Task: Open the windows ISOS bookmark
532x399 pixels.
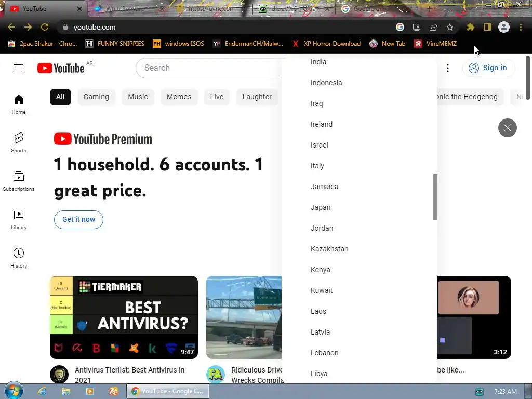Action: (x=179, y=44)
